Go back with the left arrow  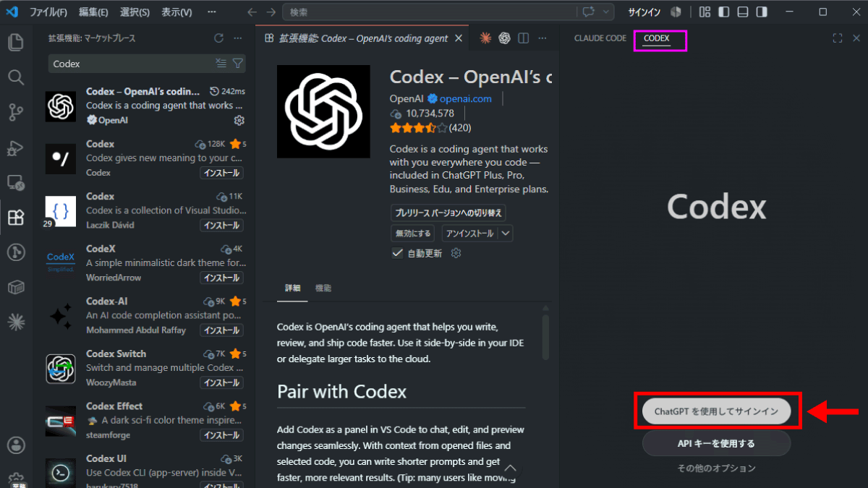coord(252,12)
